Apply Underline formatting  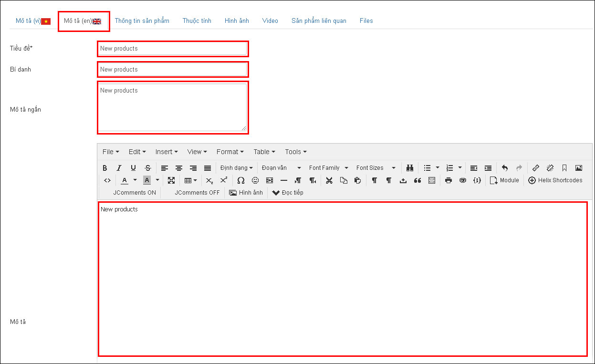coord(134,168)
